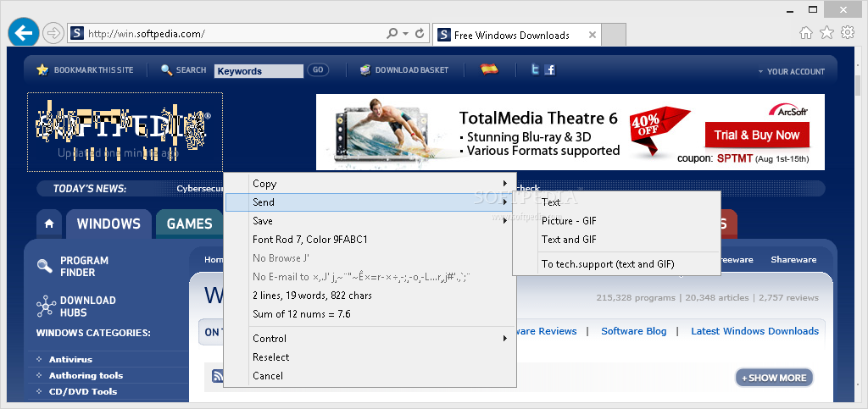
Task: Click the Bookmark This Site link text
Action: (x=93, y=70)
